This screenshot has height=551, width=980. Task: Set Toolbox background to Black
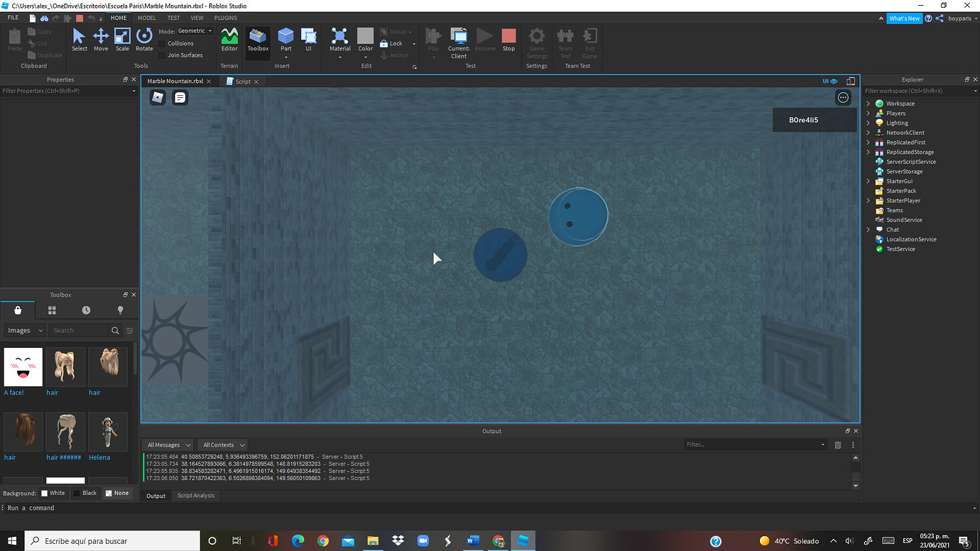[x=85, y=493]
